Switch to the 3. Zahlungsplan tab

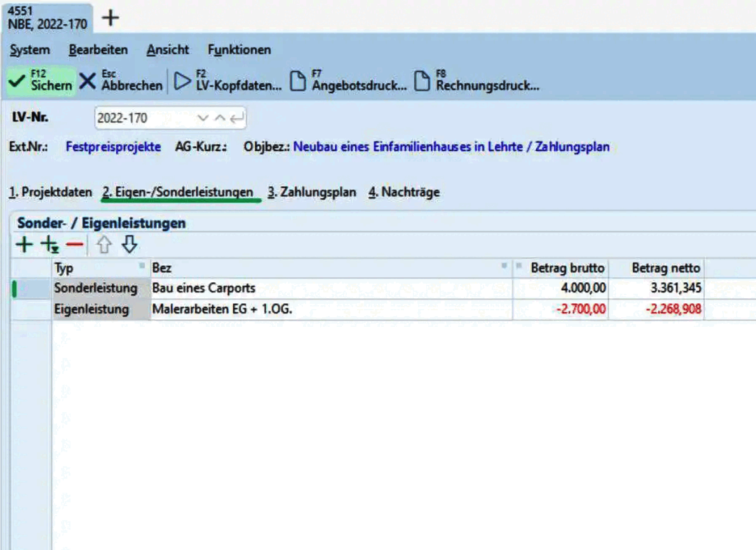[312, 192]
